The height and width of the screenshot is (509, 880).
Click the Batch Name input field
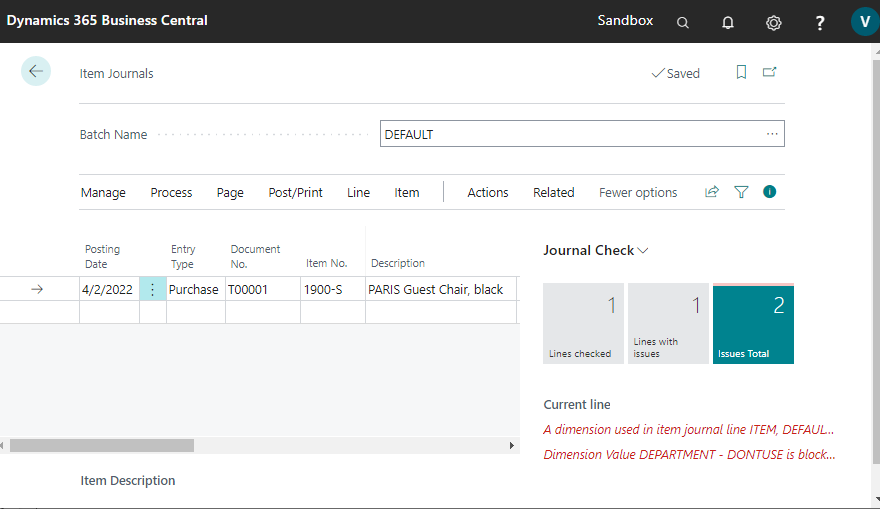point(582,134)
